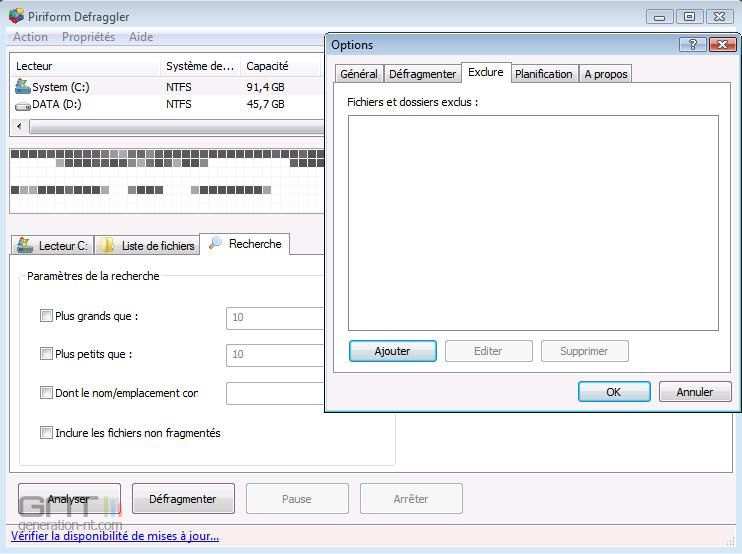Click the help question mark in Options dialog

693,44
